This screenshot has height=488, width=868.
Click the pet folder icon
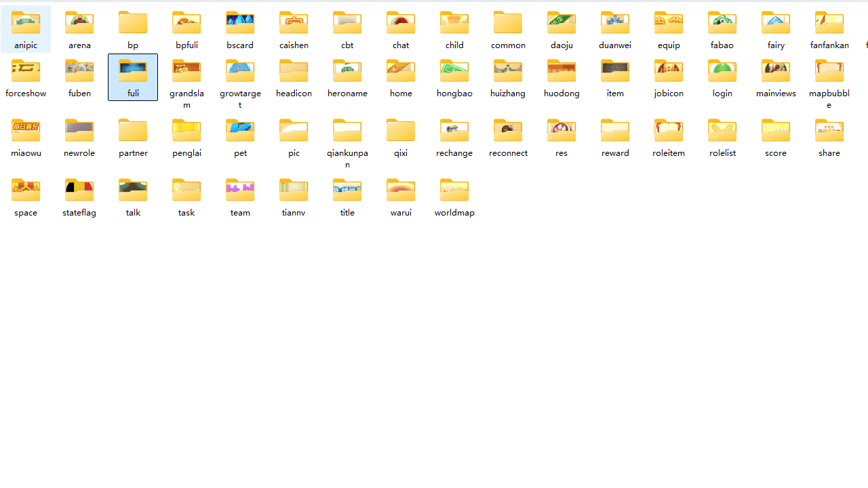[240, 130]
